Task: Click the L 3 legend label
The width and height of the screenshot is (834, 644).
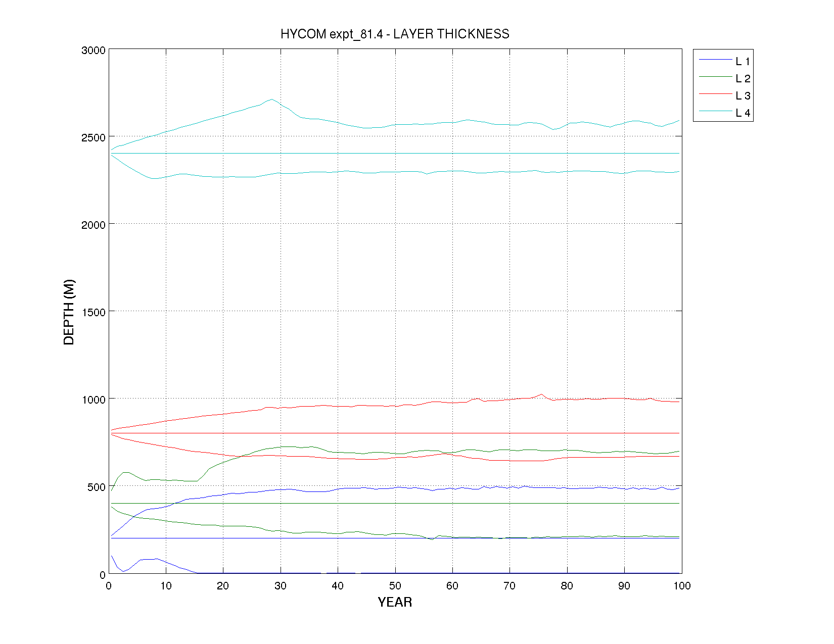Action: (742, 96)
